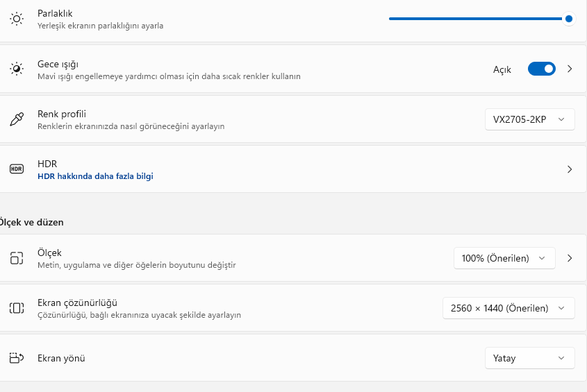
Task: Click the Renk profili eyedropper icon
Action: 17,119
